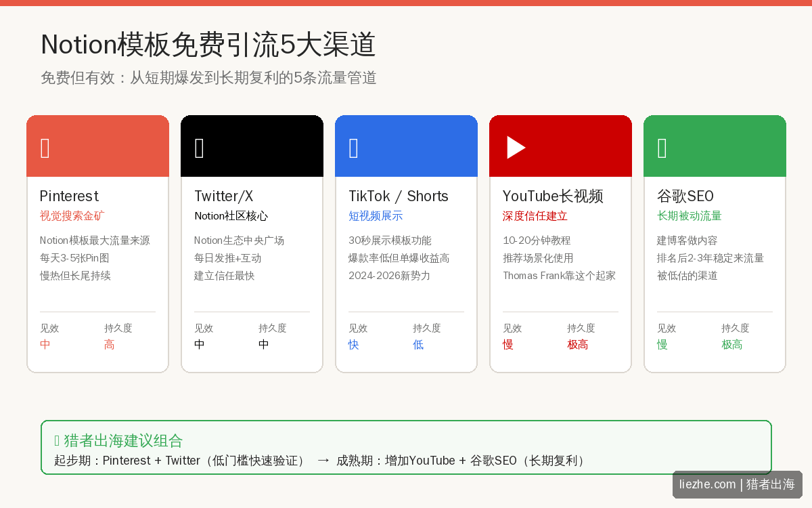812x508 pixels.
Task: Click the 见效 value 中 in the Twitter/X card
Action: click(200, 345)
